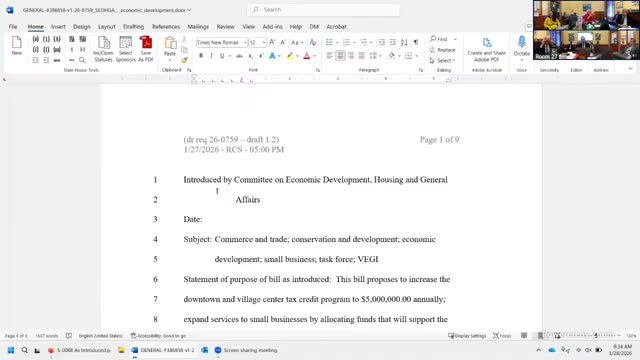Toggle Show/Hide paragraph marks
The image size is (640, 360).
tap(416, 42)
